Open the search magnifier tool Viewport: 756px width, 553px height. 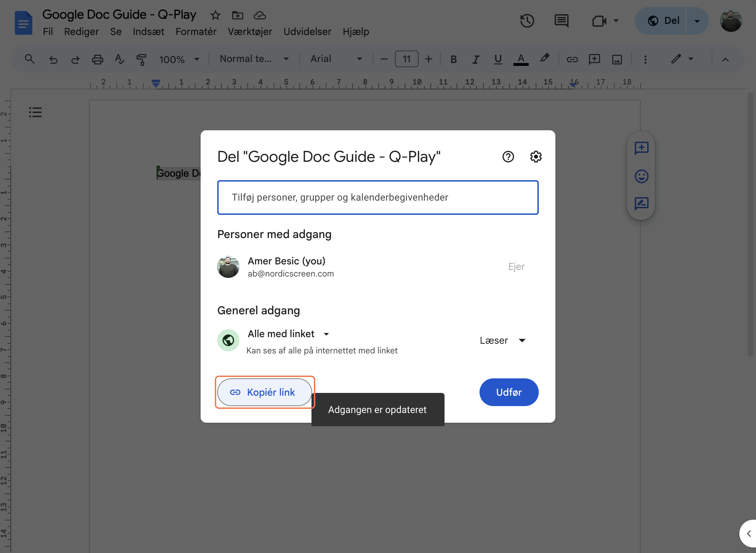click(30, 59)
